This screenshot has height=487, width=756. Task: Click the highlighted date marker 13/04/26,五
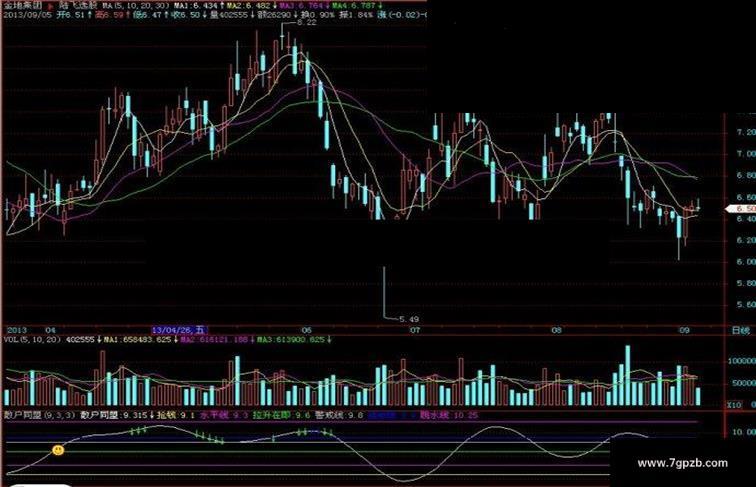pyautogui.click(x=179, y=330)
